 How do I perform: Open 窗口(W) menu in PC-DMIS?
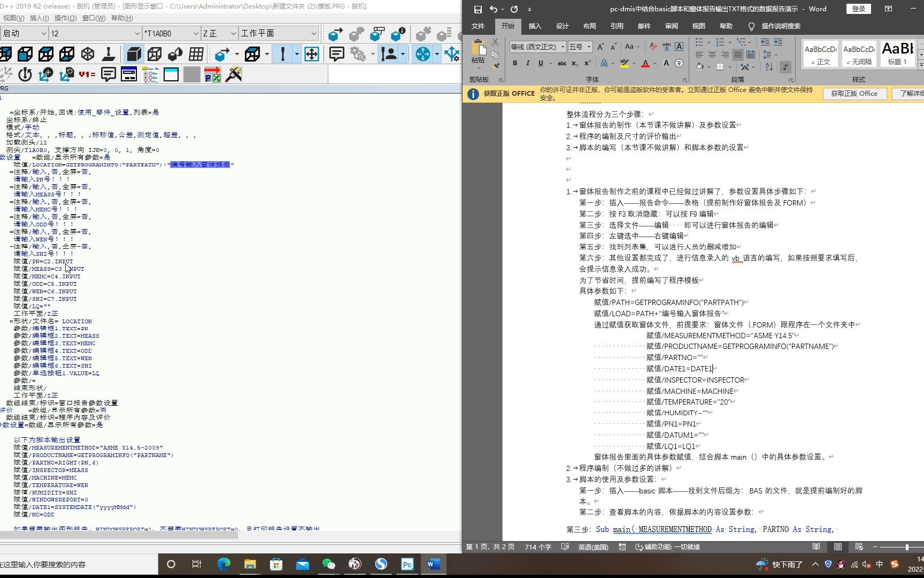pyautogui.click(x=94, y=18)
